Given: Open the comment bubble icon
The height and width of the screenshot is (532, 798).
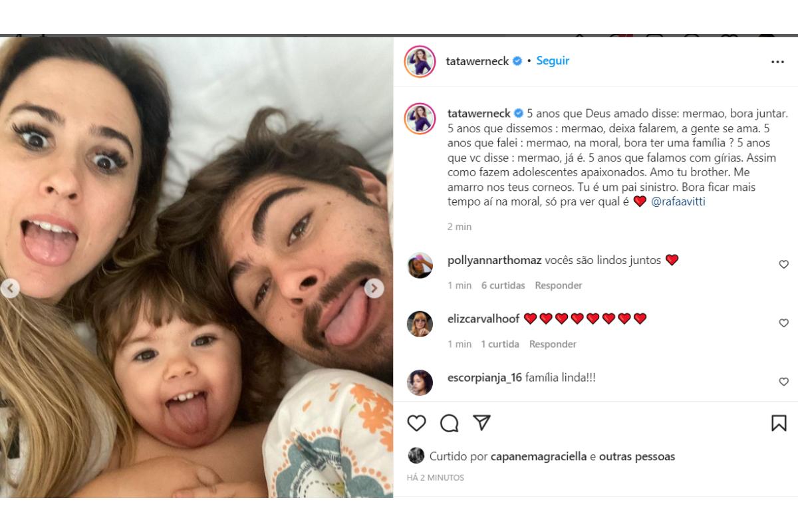Looking at the screenshot, I should tap(450, 423).
